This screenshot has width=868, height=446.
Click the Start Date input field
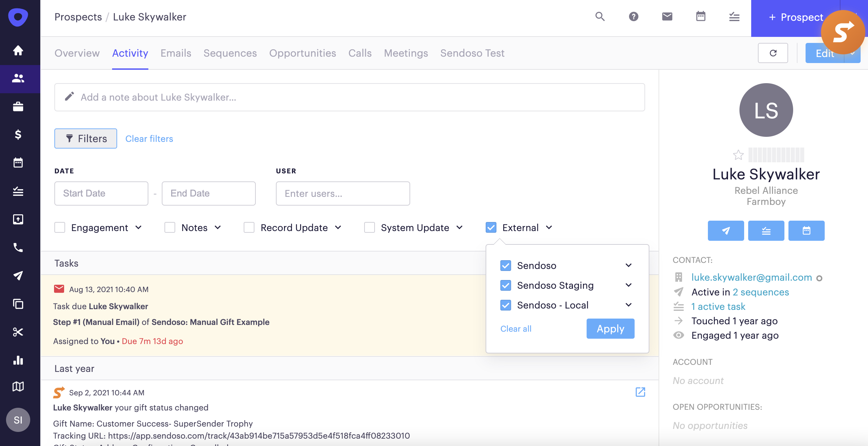(x=101, y=193)
